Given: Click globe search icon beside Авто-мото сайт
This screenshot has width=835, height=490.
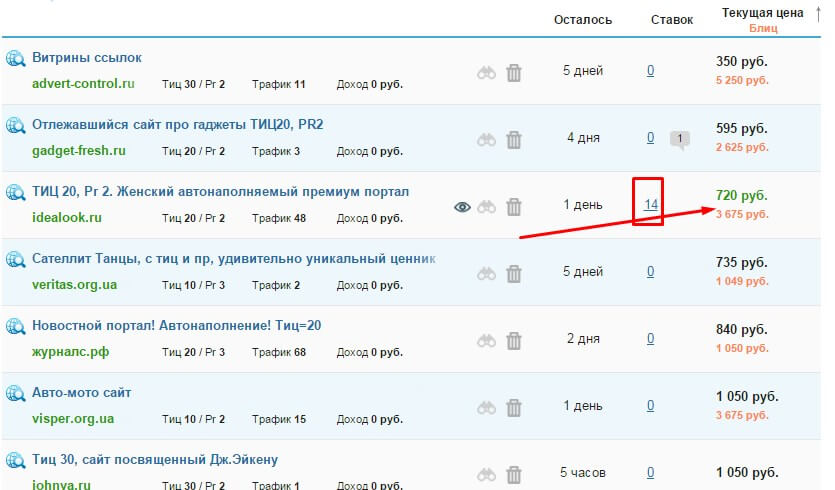Looking at the screenshot, I should [15, 394].
